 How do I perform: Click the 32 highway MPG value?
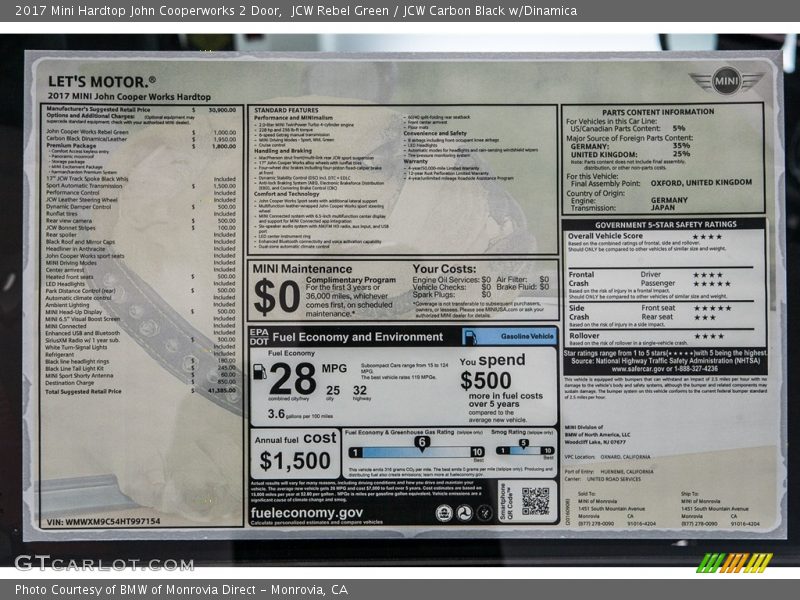pos(360,390)
